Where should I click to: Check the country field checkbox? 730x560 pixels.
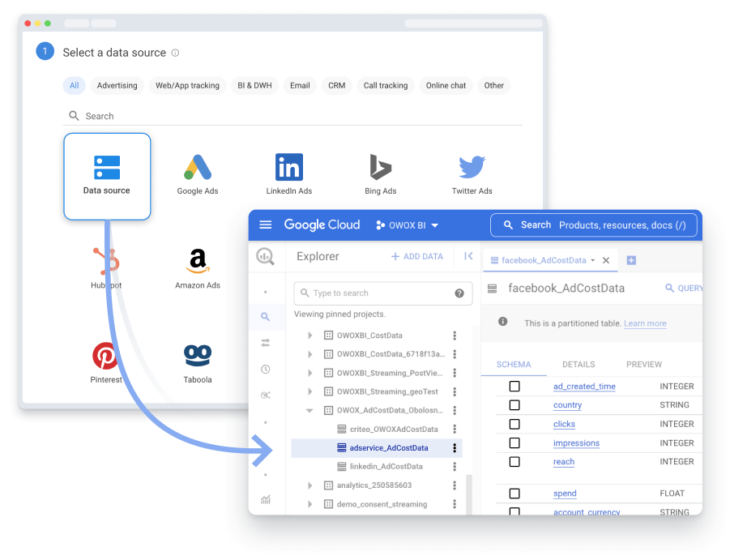[x=514, y=405]
